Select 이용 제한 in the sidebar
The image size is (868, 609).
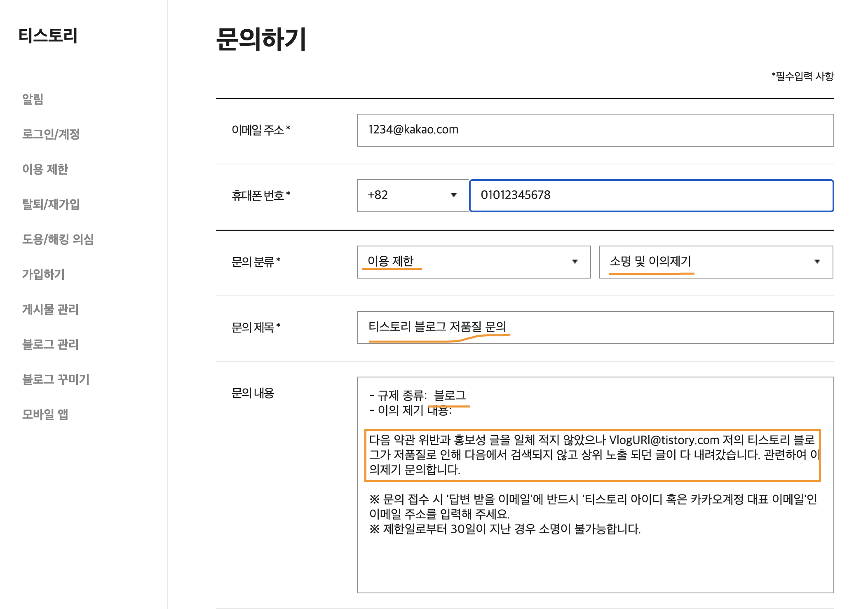[45, 169]
